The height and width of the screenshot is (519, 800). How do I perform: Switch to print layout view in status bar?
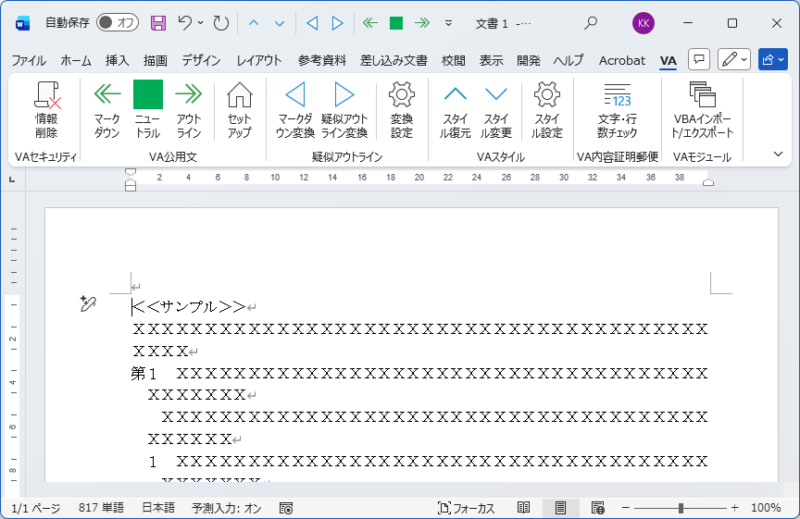pyautogui.click(x=561, y=508)
